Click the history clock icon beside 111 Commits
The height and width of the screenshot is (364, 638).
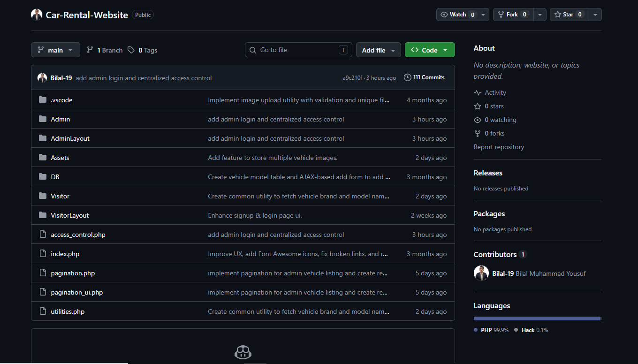click(408, 77)
